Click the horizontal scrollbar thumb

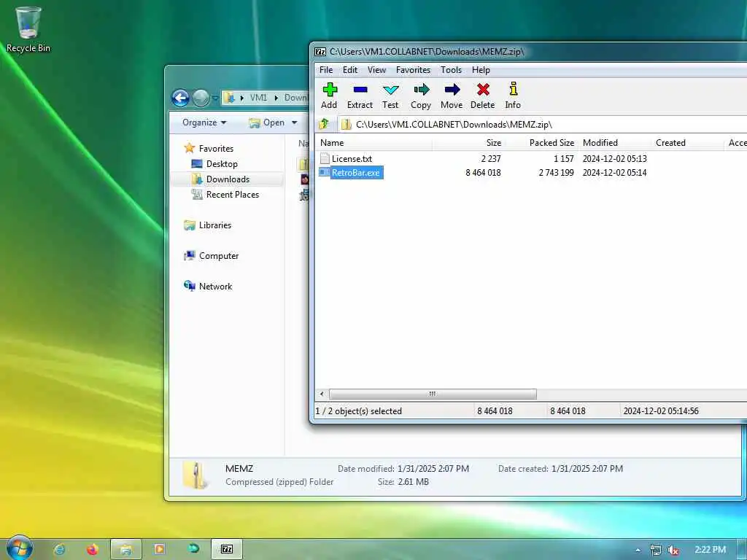[x=433, y=394]
